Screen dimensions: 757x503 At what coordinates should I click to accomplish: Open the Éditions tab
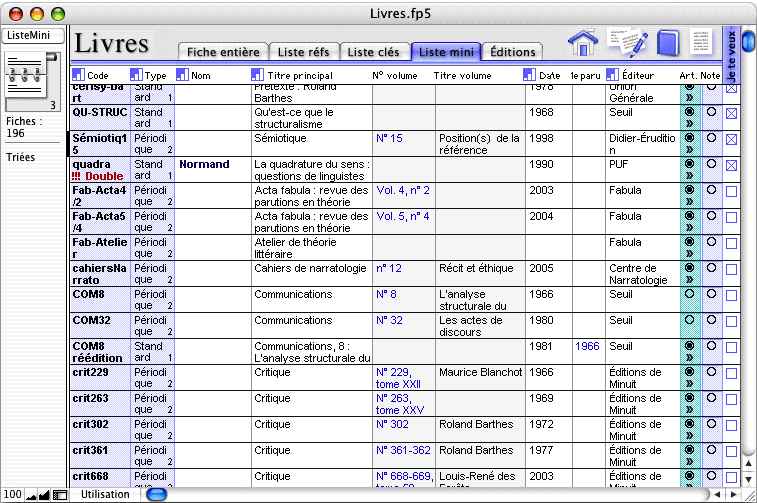pyautogui.click(x=513, y=52)
